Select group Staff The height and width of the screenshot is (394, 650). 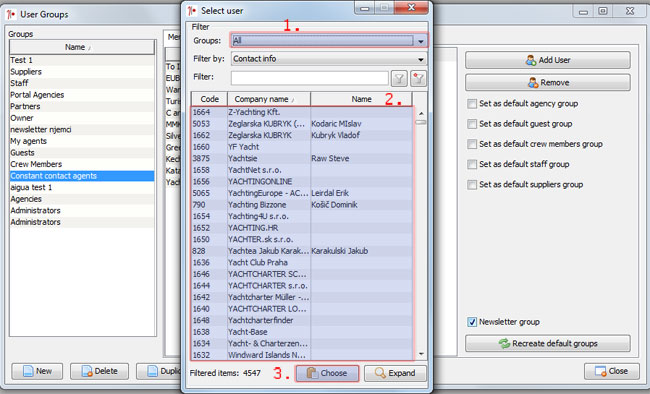(x=82, y=83)
